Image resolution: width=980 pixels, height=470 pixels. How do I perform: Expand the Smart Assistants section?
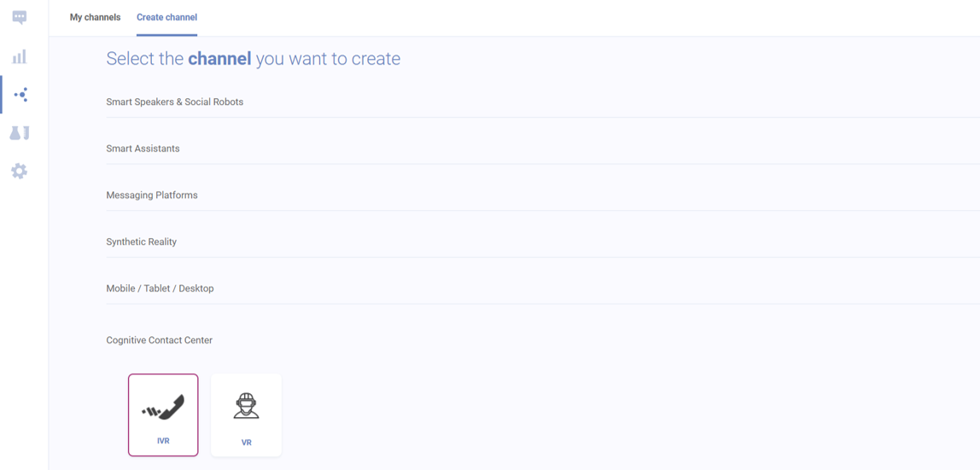coord(543,148)
